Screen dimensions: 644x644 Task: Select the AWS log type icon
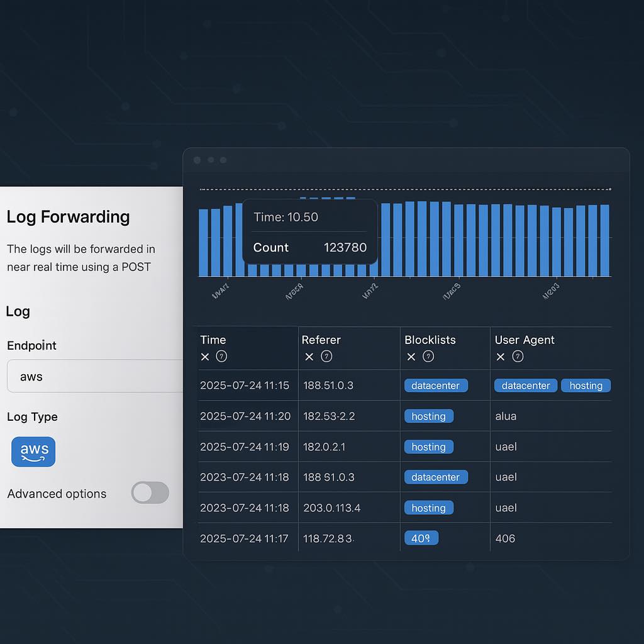click(33, 452)
